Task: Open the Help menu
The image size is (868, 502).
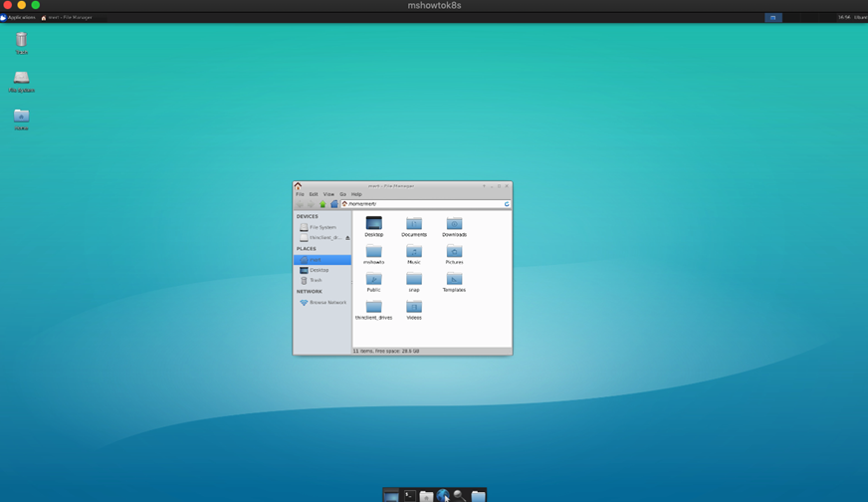Action: (356, 194)
